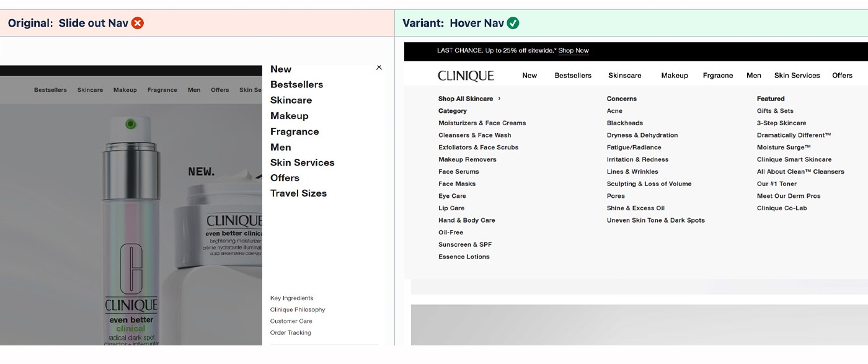Select Bestsellers in the hover nav top bar
Viewport: 868px width, 364px height.
click(573, 76)
